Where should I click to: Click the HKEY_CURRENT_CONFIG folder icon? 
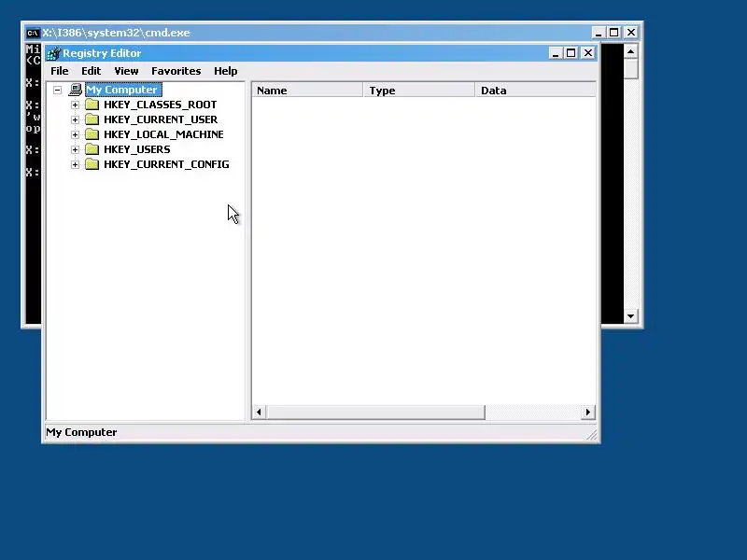(92, 164)
